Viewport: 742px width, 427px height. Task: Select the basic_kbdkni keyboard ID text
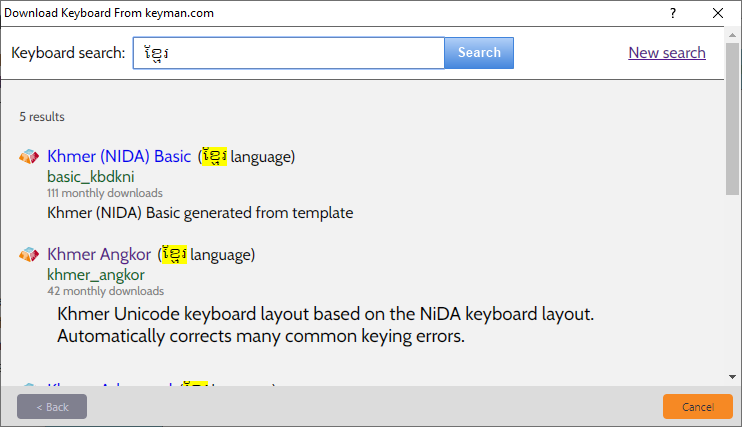click(x=91, y=177)
